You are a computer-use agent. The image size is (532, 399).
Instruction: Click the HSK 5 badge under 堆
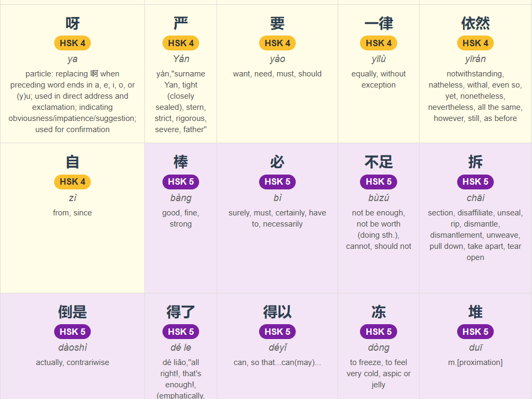(x=475, y=332)
